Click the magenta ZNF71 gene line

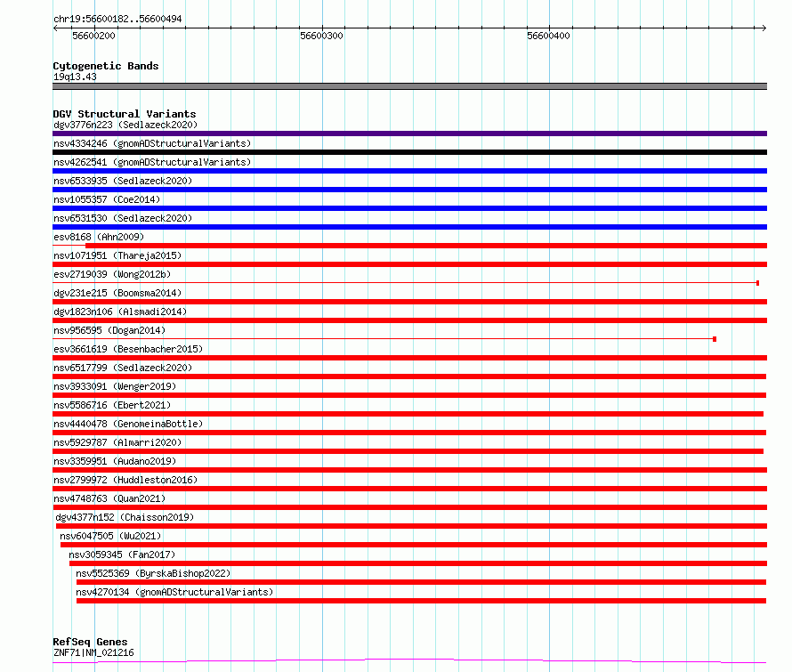click(409, 660)
